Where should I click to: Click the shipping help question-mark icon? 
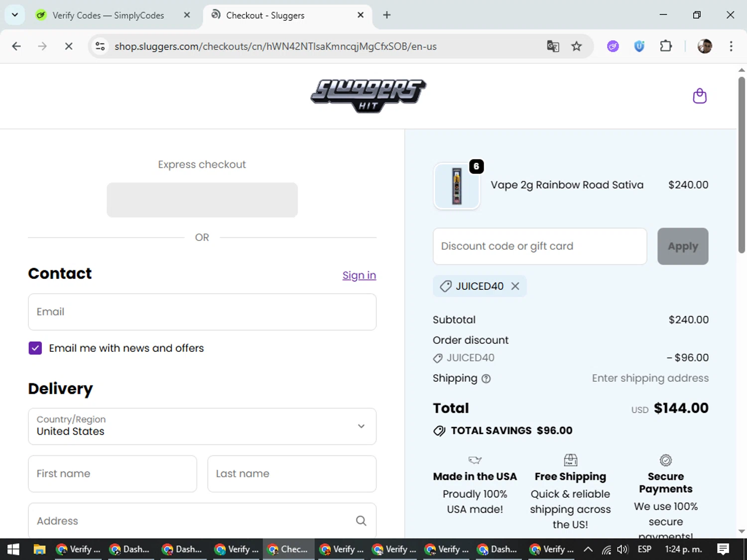pos(486,379)
